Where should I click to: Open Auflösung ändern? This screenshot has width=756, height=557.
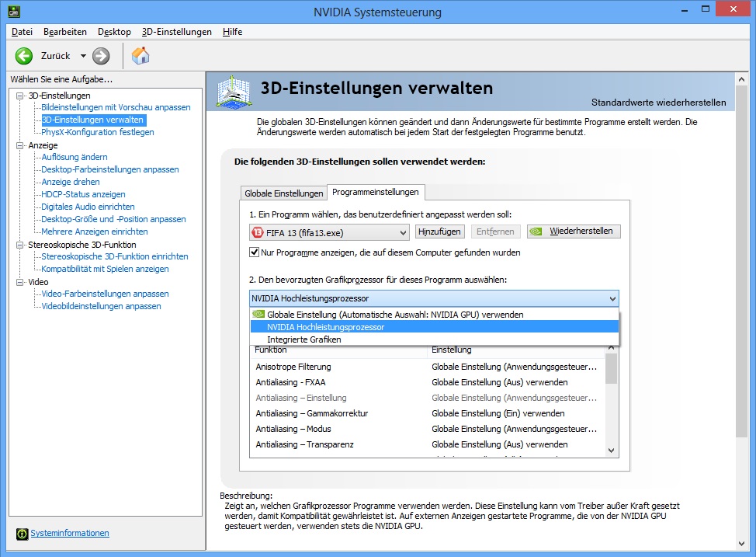[75, 157]
